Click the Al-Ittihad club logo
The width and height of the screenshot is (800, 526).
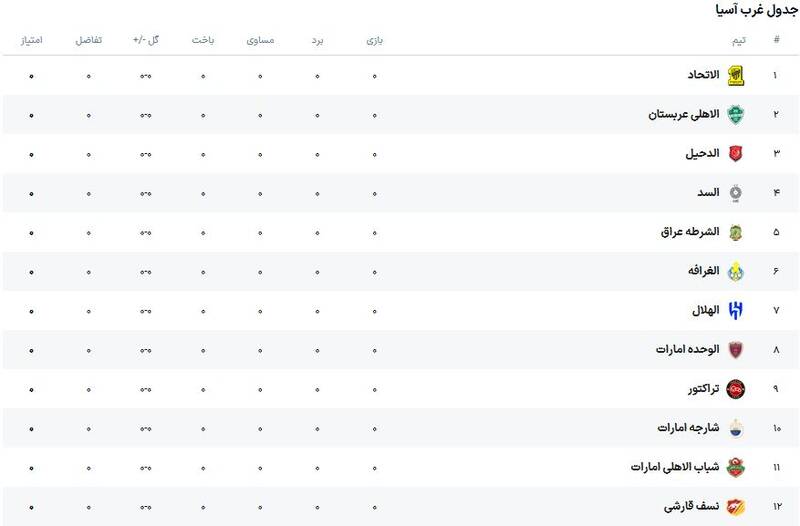click(735, 75)
